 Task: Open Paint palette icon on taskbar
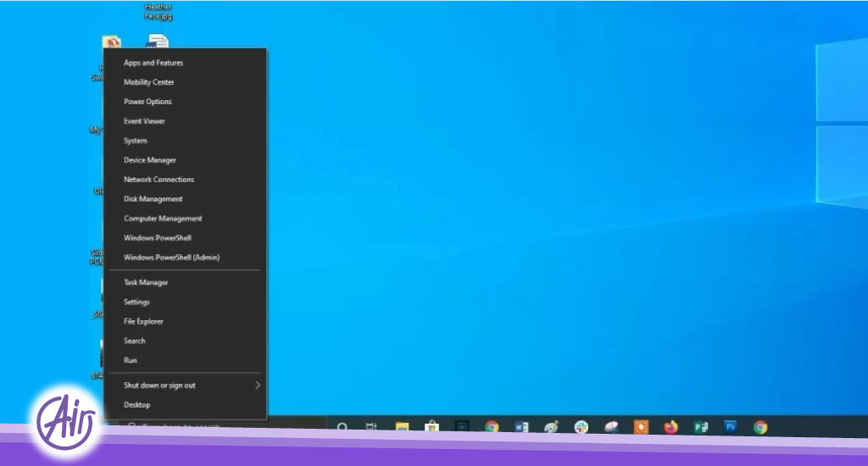pyautogui.click(x=551, y=427)
